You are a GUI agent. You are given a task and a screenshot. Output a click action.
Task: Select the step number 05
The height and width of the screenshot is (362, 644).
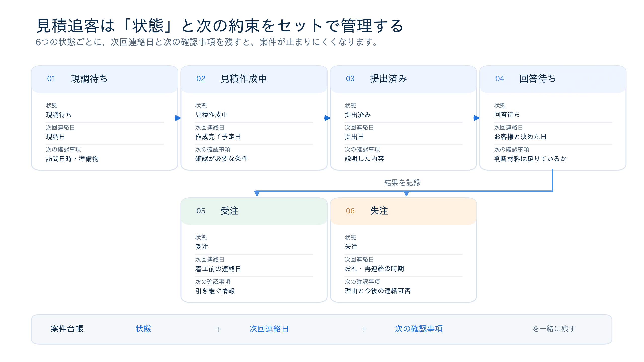[201, 211]
